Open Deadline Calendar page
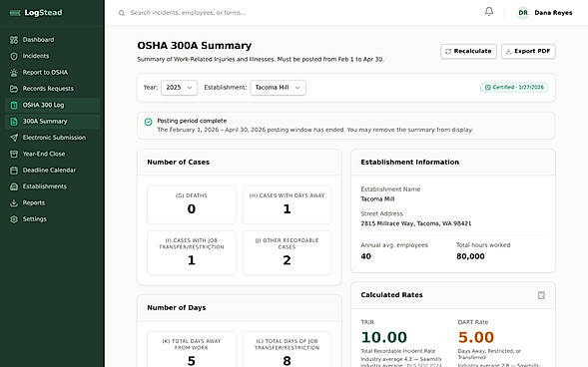 53,171
